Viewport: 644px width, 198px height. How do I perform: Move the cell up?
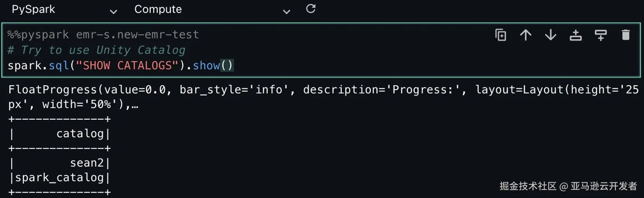pyautogui.click(x=526, y=35)
